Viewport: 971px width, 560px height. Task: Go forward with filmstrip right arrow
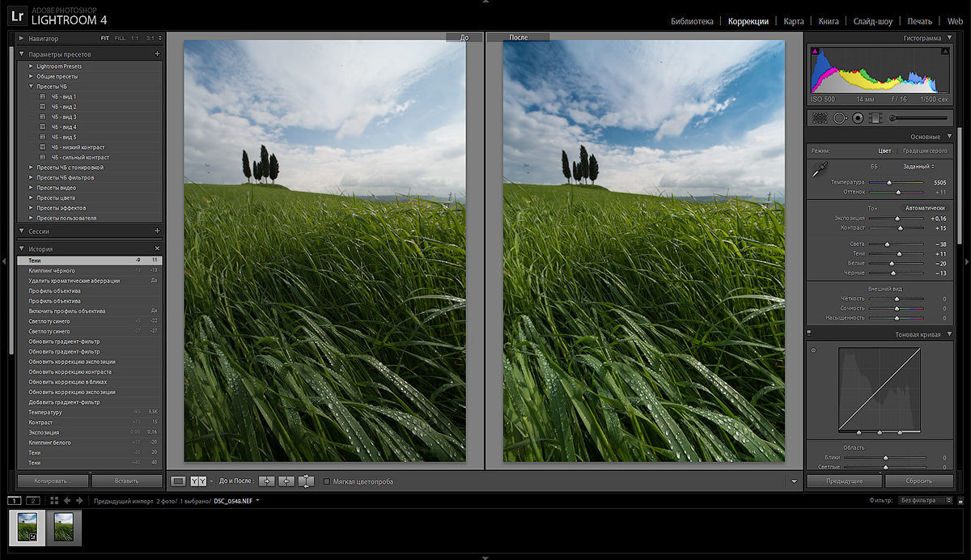click(79, 500)
